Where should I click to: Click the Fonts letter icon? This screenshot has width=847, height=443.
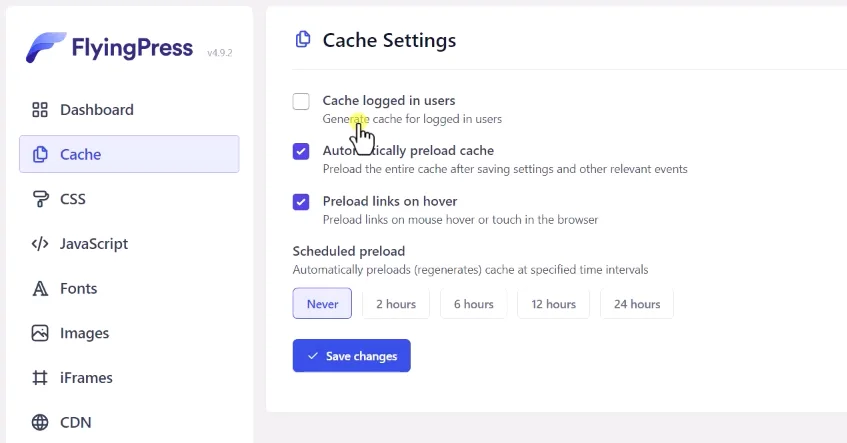pyautogui.click(x=40, y=289)
